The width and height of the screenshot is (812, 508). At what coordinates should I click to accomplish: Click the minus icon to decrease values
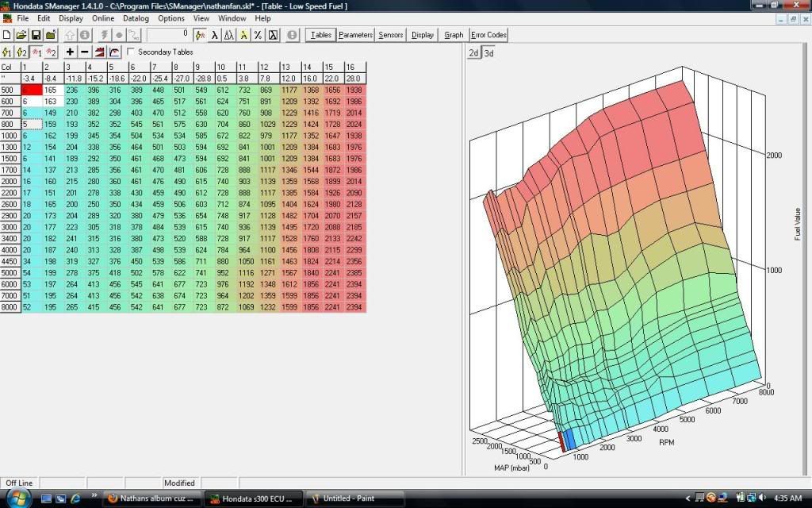[x=85, y=52]
